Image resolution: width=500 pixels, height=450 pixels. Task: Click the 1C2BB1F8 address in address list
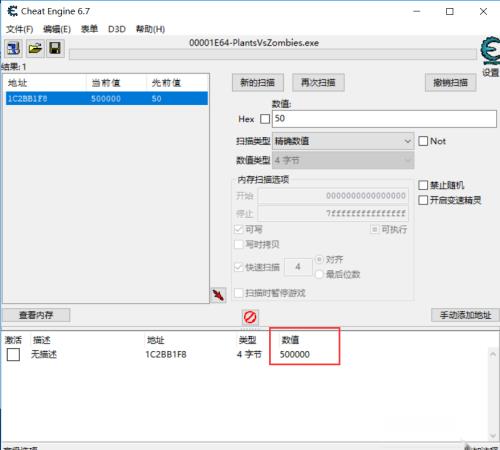click(166, 354)
